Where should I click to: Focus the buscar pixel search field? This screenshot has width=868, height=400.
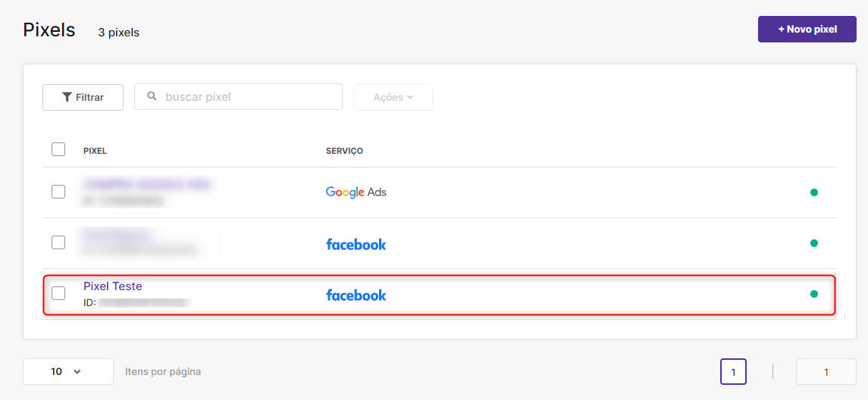pos(239,97)
